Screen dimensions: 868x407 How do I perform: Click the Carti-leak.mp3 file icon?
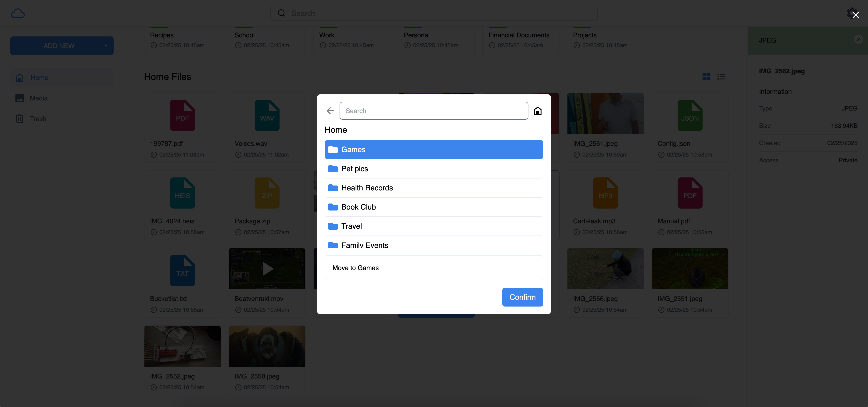point(605,193)
